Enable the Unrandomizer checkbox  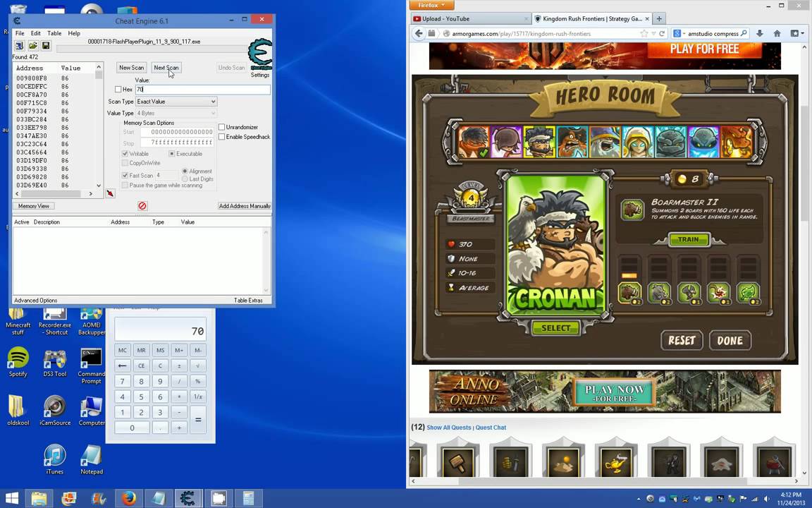coord(221,127)
